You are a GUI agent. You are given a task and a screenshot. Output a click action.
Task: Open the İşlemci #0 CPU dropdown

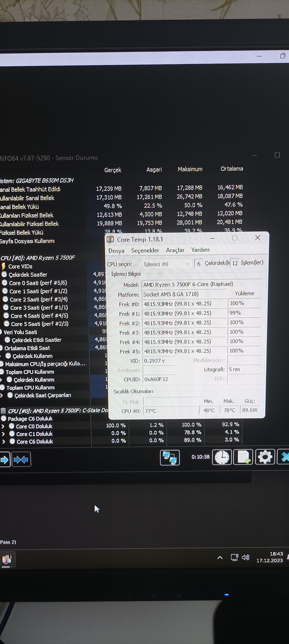167,264
